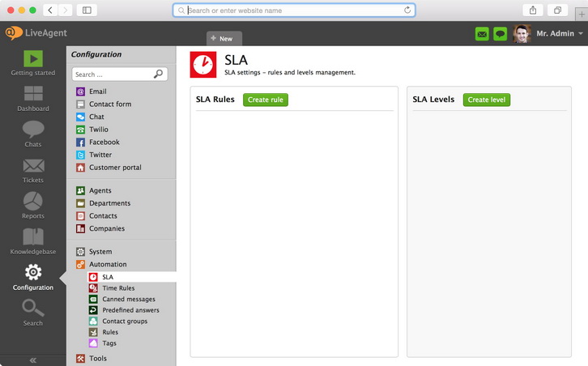This screenshot has width=588, height=366.
Task: Click the Configuration search field
Action: (112, 74)
